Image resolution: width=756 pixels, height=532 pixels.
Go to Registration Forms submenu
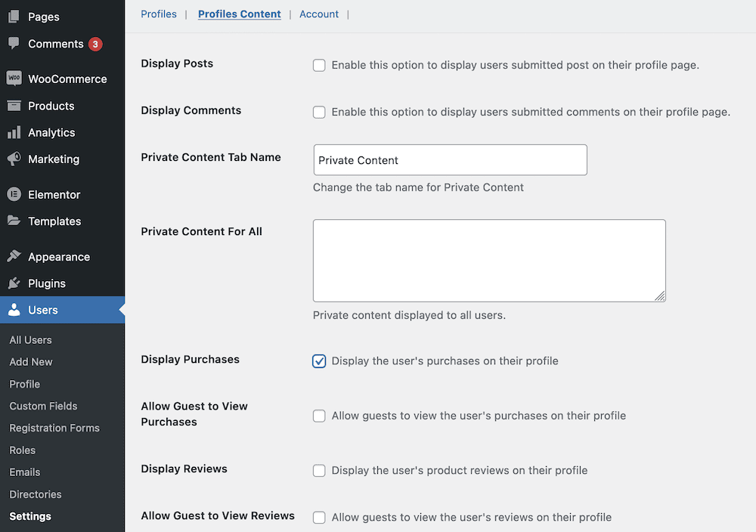pyautogui.click(x=54, y=428)
